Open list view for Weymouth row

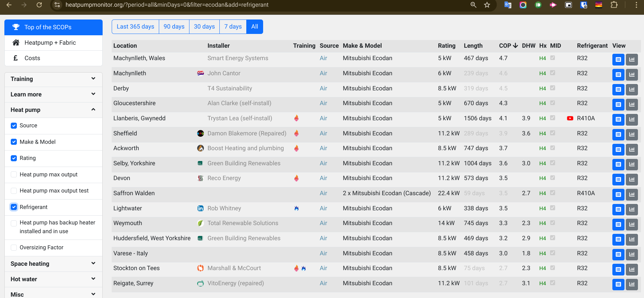coord(618,224)
